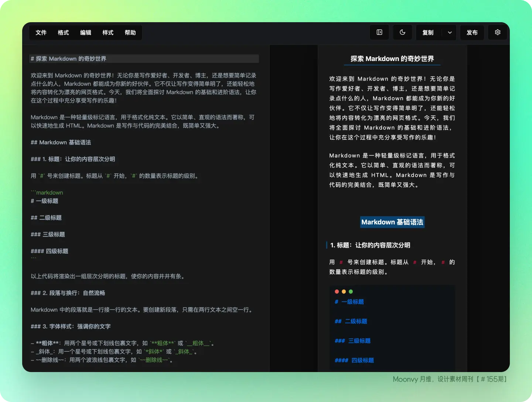The height and width of the screenshot is (402, 532).
Task: Click the '## Markdown 基础语法' line in the editor
Action: [x=61, y=142]
